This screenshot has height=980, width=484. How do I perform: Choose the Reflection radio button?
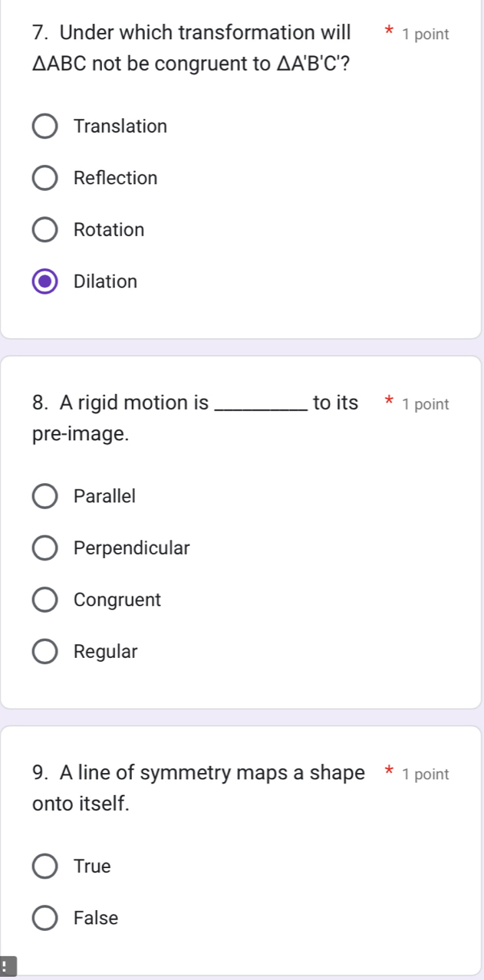(x=45, y=179)
